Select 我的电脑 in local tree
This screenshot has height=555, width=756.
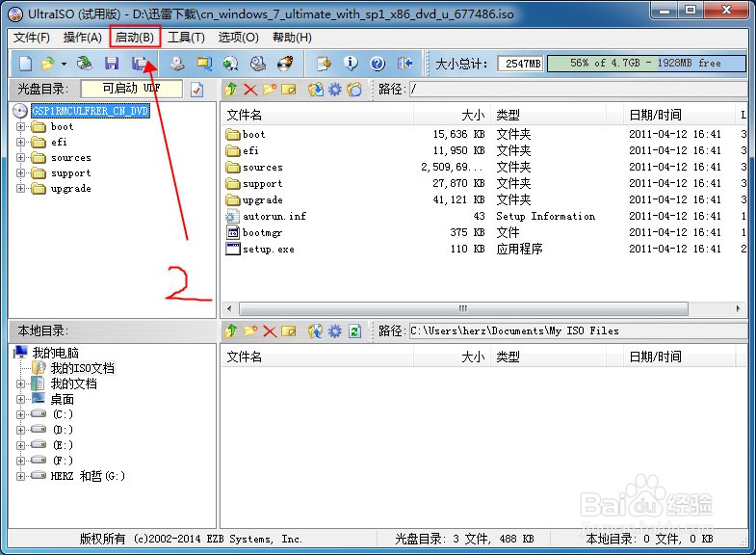click(55, 353)
